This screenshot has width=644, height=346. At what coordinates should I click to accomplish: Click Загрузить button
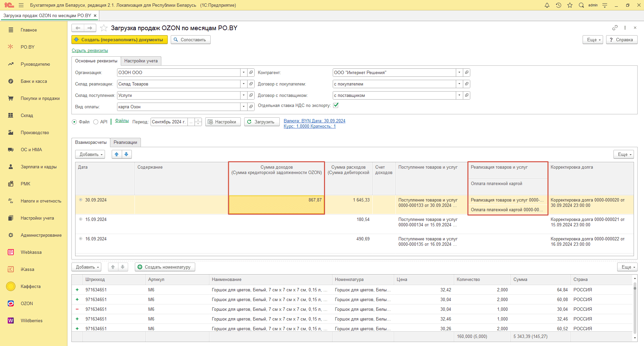[x=261, y=122]
